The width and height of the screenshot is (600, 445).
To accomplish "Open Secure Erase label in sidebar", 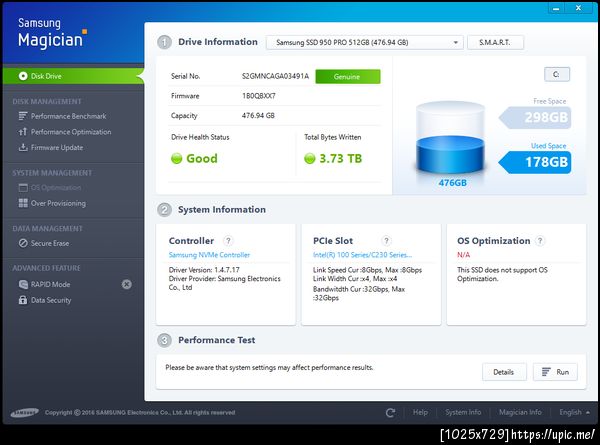I will point(50,243).
